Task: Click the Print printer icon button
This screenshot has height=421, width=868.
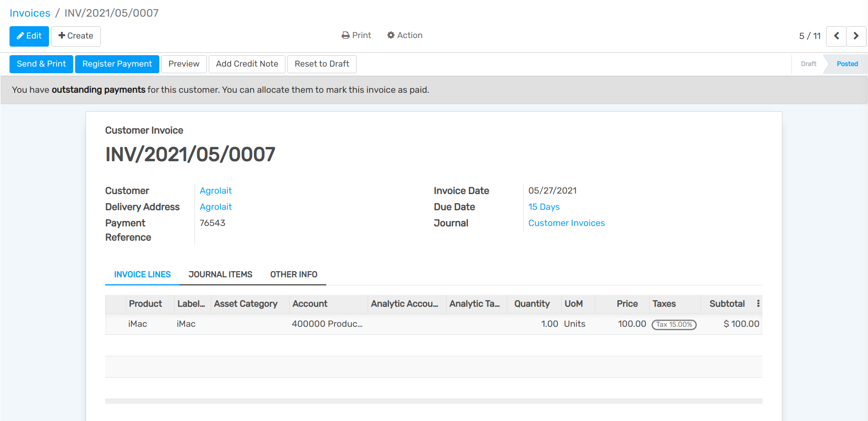Action: point(356,35)
